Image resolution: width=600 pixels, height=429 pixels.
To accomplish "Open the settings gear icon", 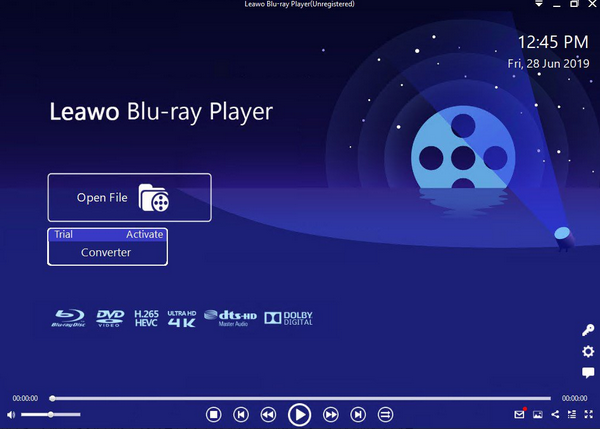I will 588,351.
